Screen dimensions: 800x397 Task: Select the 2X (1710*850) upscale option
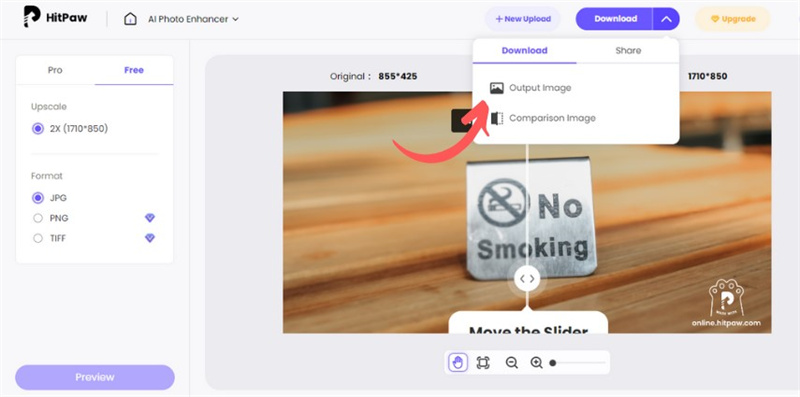click(70, 129)
